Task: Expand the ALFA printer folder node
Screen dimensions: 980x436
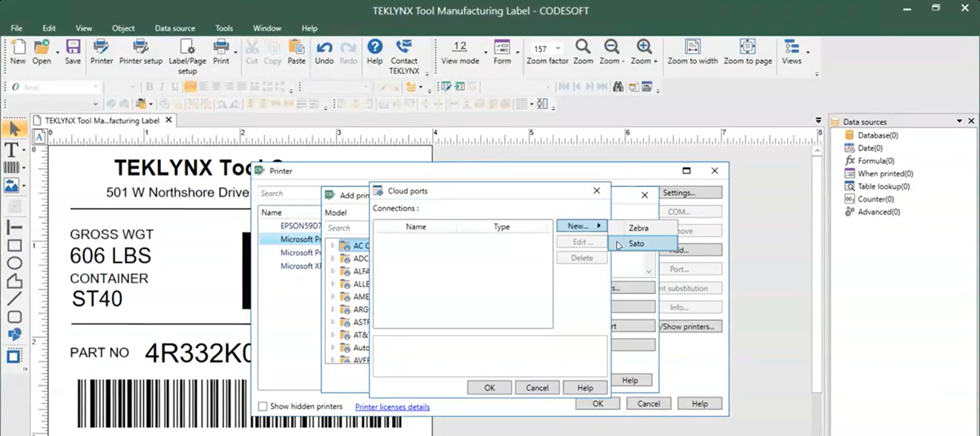Action: click(x=333, y=271)
